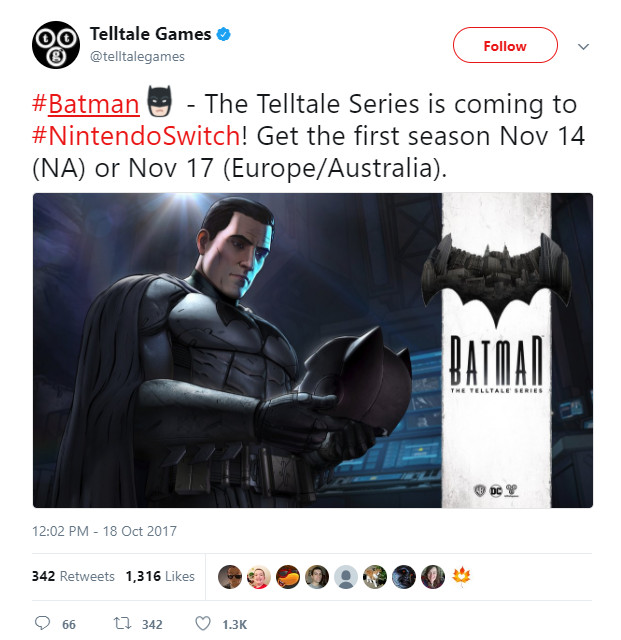Click the maple leaf liker avatar
The height and width of the screenshot is (640, 621).
pos(461,576)
